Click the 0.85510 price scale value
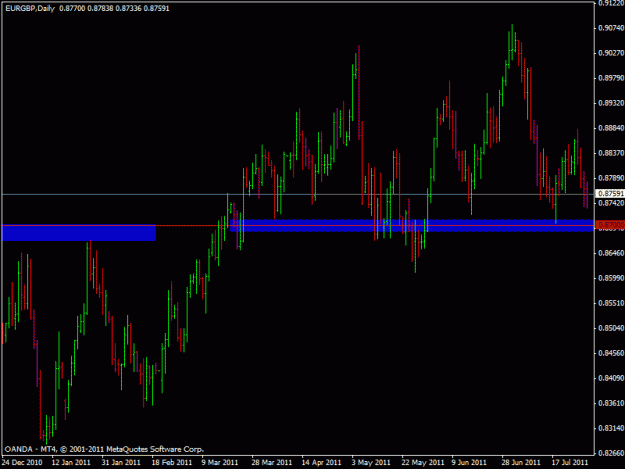 click(611, 303)
